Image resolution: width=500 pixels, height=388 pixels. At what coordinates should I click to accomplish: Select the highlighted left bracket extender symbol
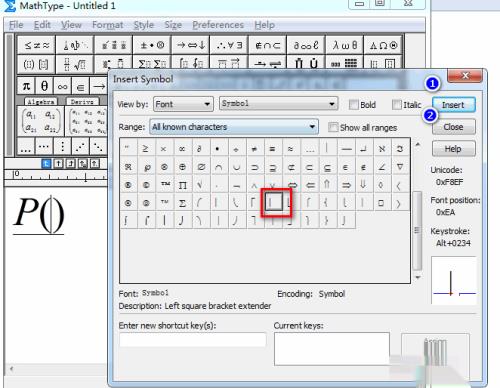pyautogui.click(x=273, y=202)
